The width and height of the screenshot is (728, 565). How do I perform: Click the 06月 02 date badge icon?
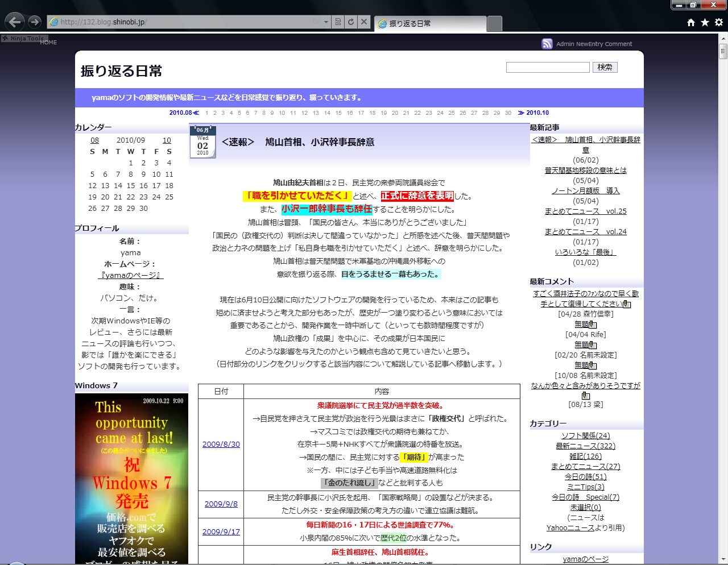pos(202,142)
